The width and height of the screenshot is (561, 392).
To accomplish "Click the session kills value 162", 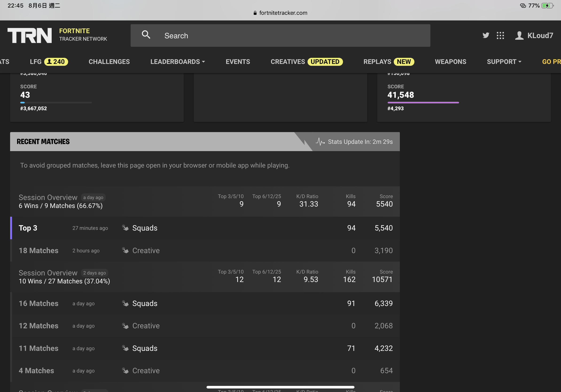I will pyautogui.click(x=349, y=279).
